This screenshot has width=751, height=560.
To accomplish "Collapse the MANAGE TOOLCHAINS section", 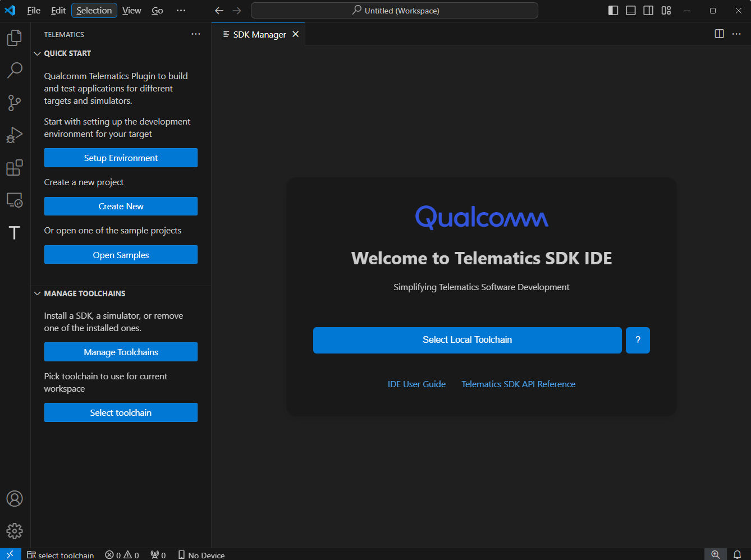I will (x=38, y=293).
